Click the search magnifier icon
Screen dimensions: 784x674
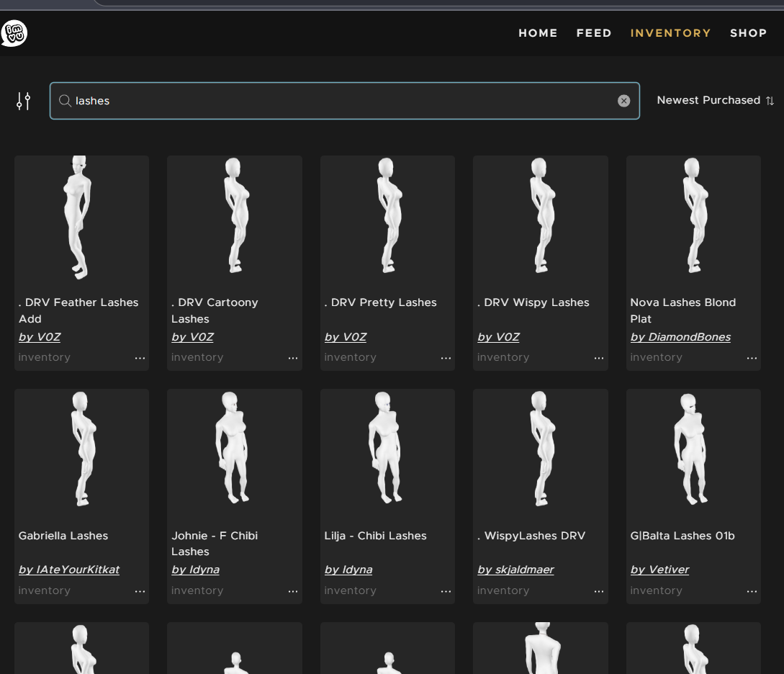tap(65, 101)
